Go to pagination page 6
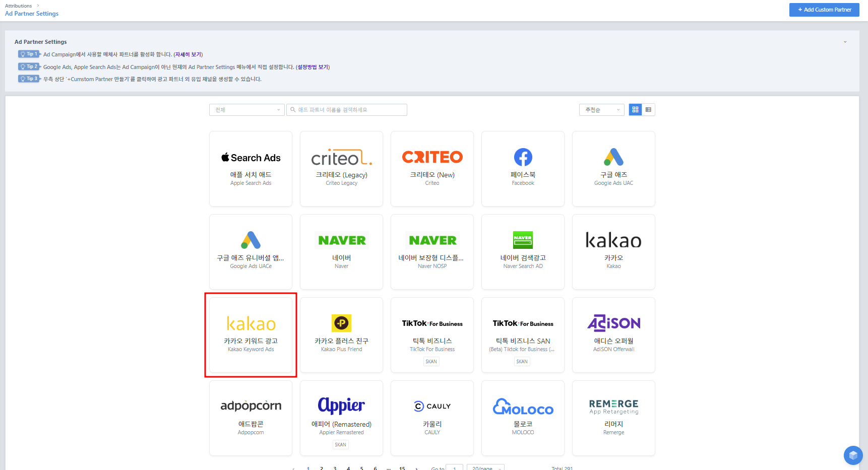The height and width of the screenshot is (470, 868). click(375, 468)
